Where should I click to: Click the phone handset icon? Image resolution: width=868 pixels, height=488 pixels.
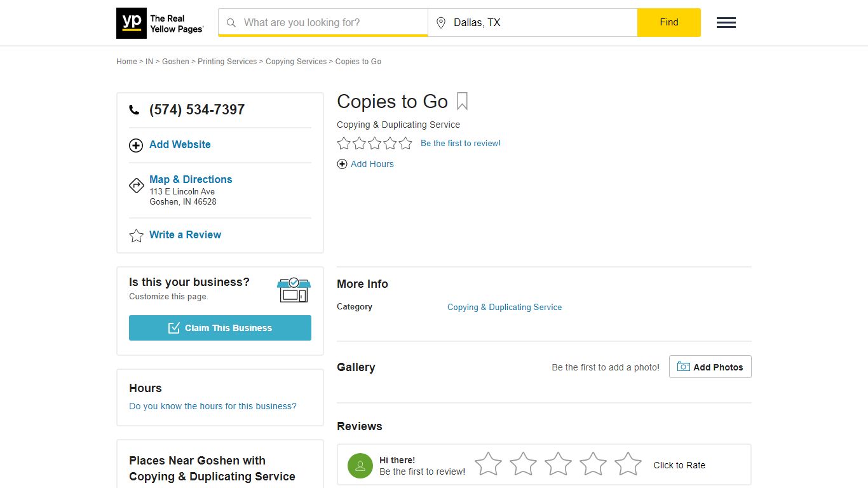click(x=134, y=110)
